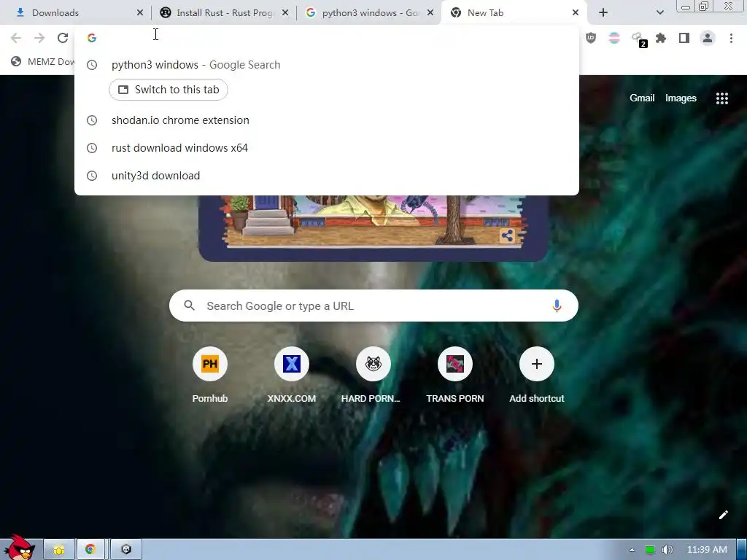Open the volume speaker tray icon
The width and height of the screenshot is (747, 560).
coord(667,550)
